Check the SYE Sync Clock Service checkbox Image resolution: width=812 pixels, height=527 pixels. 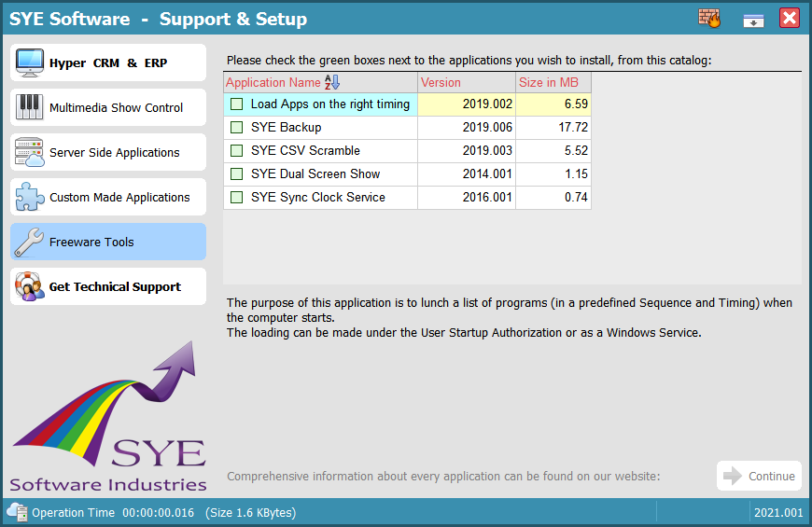click(237, 197)
